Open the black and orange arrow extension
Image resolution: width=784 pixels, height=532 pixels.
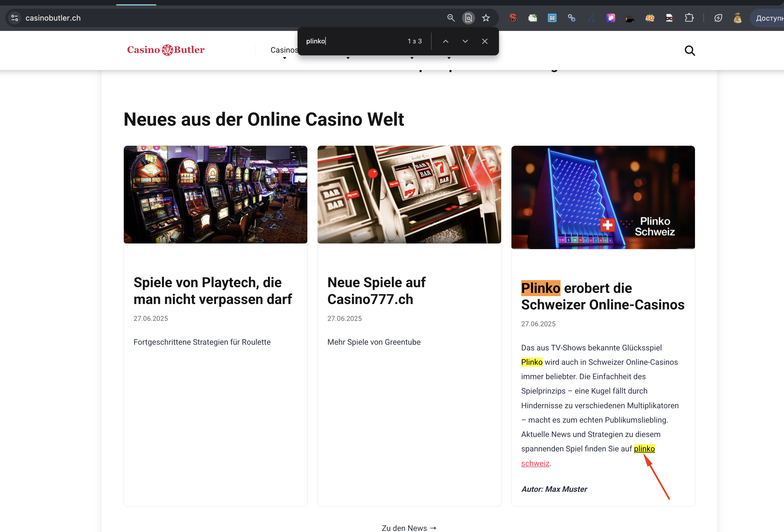[x=630, y=18]
